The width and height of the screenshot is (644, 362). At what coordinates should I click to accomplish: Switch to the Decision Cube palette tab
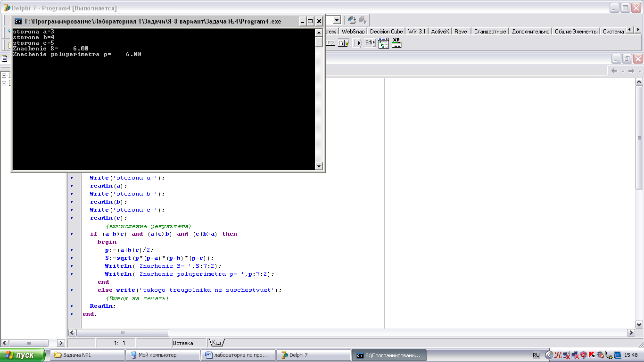point(386,31)
